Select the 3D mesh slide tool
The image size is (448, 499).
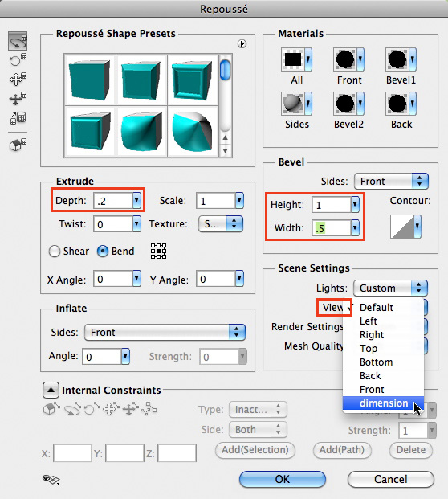[x=18, y=98]
